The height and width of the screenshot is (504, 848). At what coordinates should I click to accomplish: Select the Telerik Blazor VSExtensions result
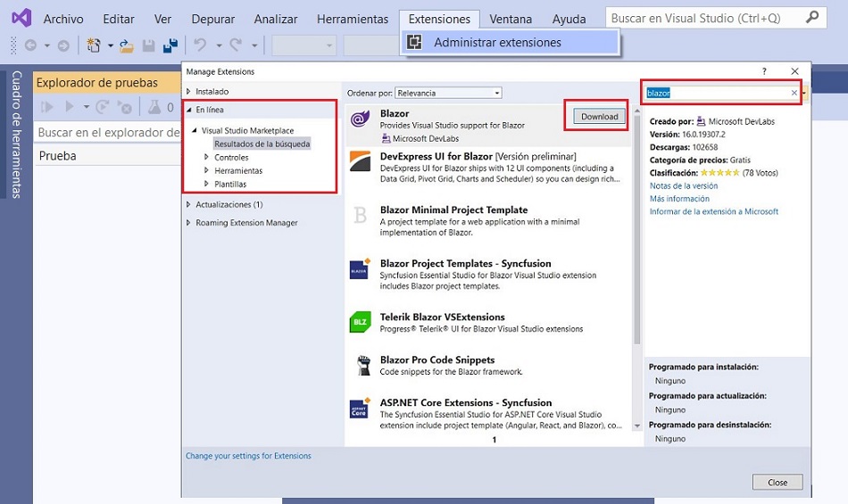[488, 323]
